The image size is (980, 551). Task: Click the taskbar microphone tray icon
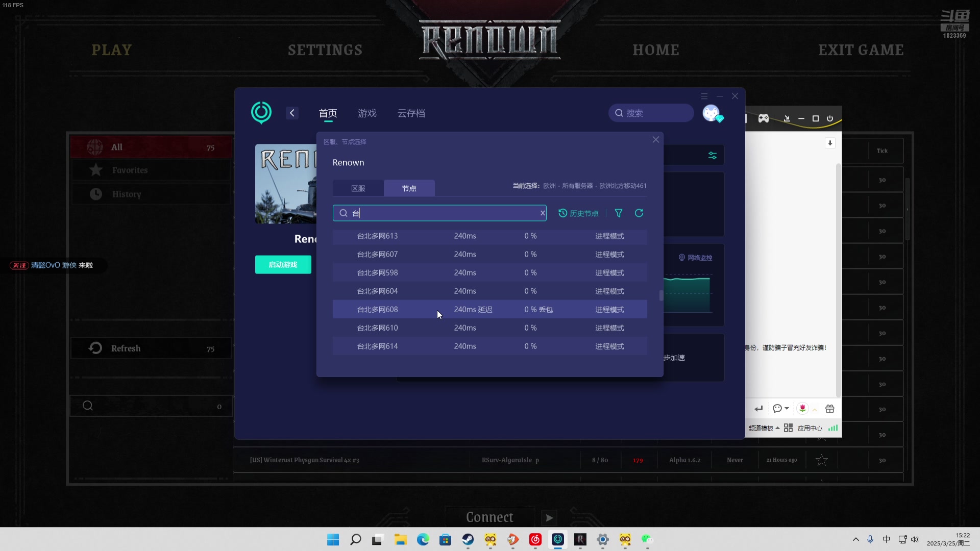click(870, 540)
